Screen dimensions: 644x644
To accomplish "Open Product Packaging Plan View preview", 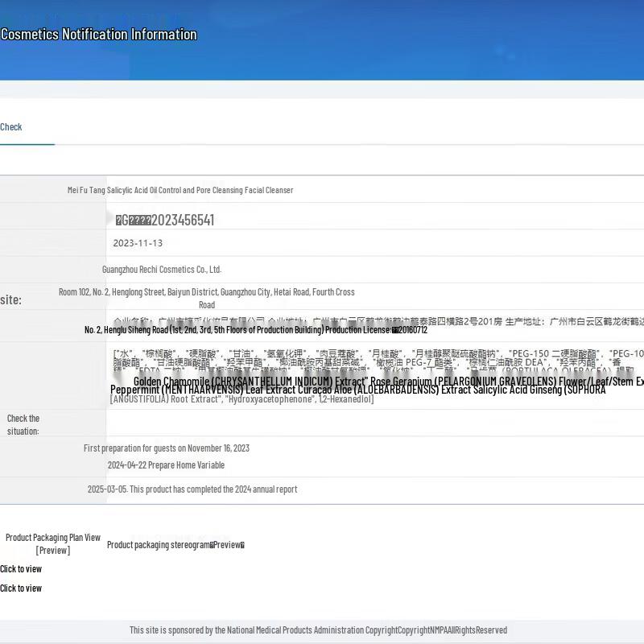I will point(53,544).
